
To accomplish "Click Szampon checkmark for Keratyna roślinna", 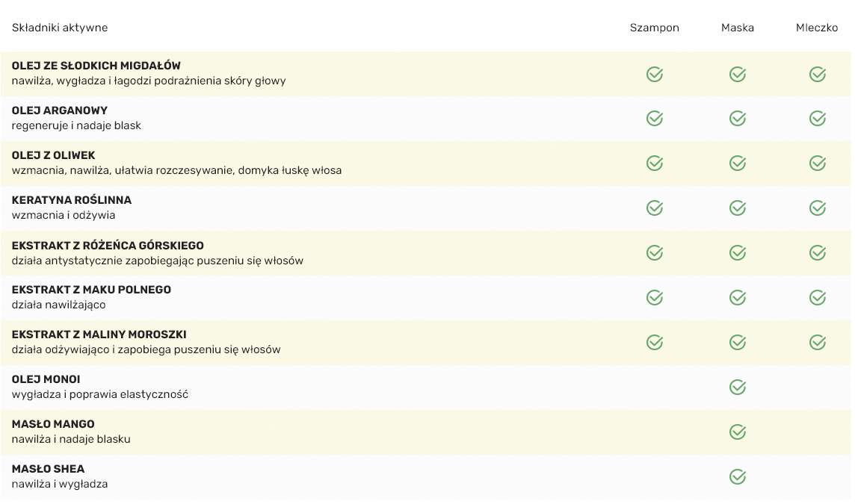I will [655, 208].
